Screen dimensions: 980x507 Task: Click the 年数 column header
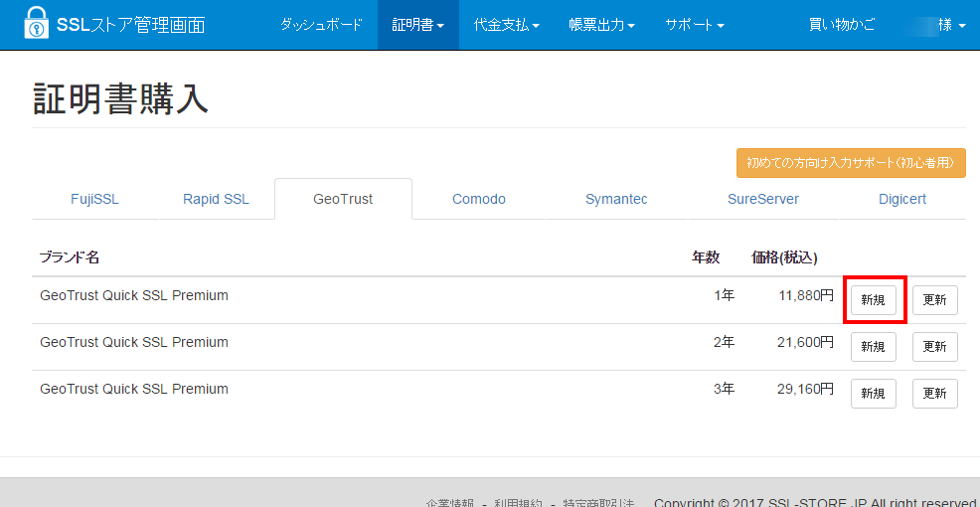click(705, 257)
